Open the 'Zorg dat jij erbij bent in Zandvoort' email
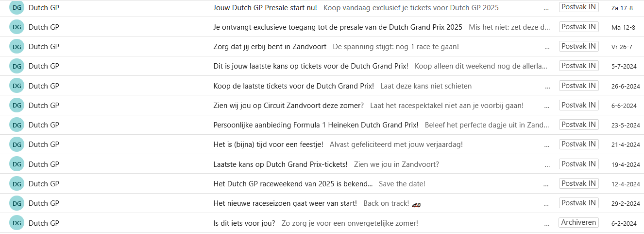This screenshot has height=234, width=644. (270, 47)
